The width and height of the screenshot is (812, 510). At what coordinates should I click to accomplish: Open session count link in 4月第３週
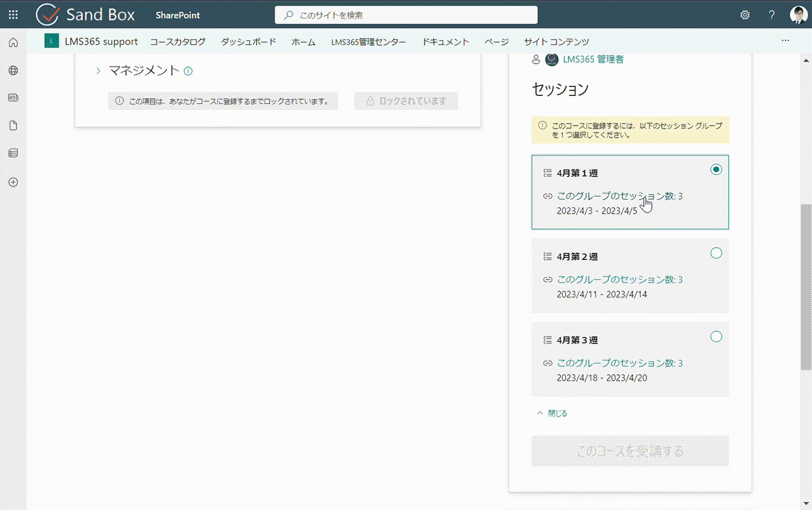(x=619, y=363)
